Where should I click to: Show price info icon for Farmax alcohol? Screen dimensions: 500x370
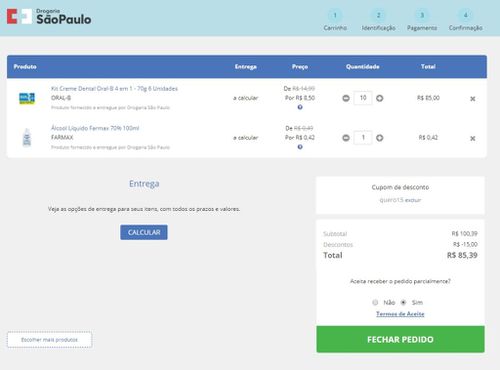point(300,147)
